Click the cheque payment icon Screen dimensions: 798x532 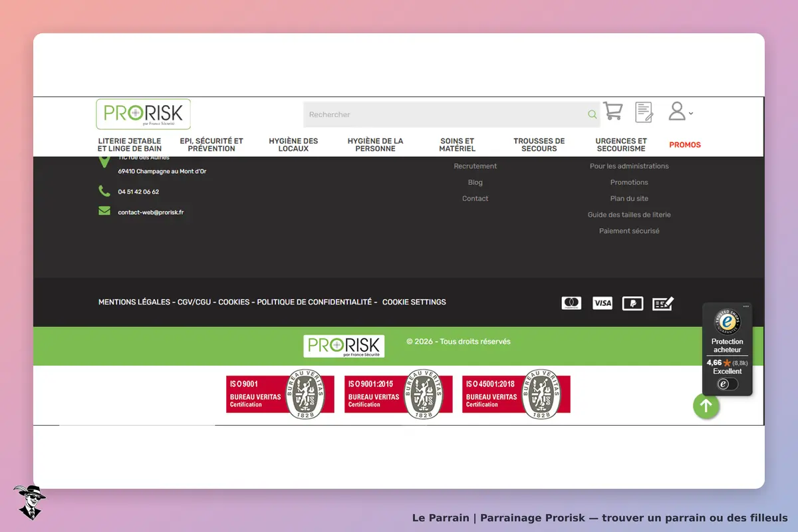click(663, 303)
